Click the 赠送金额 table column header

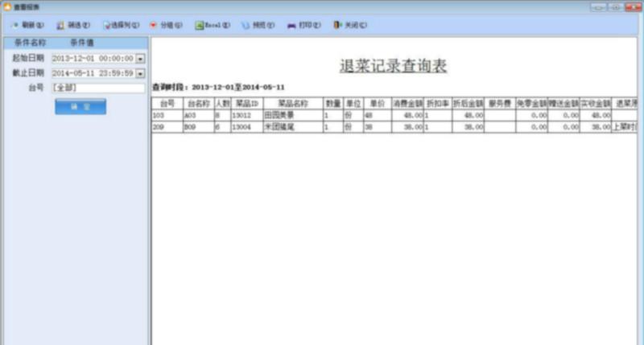pyautogui.click(x=563, y=104)
